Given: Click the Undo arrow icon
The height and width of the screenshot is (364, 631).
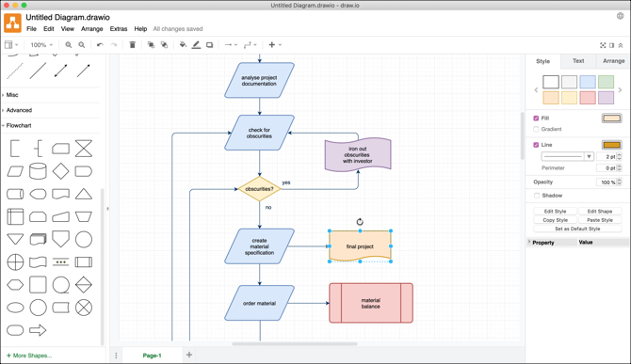Looking at the screenshot, I should coord(100,45).
